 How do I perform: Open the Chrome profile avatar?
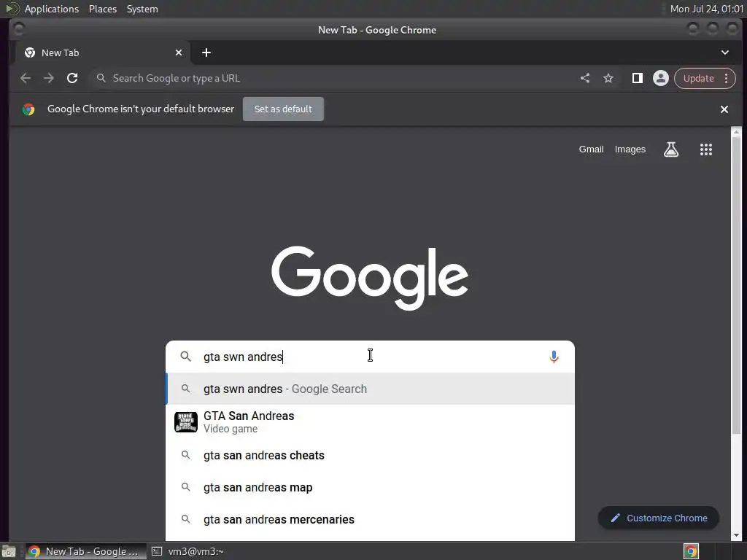(661, 78)
